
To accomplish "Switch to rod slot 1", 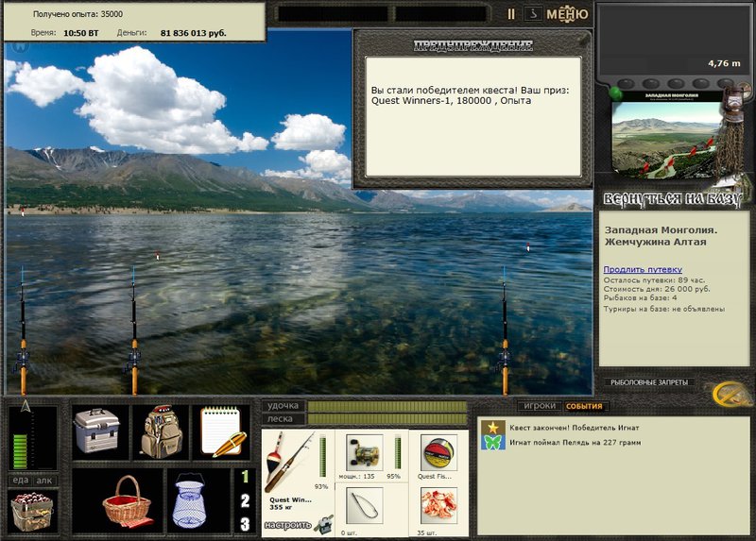I will click(245, 477).
